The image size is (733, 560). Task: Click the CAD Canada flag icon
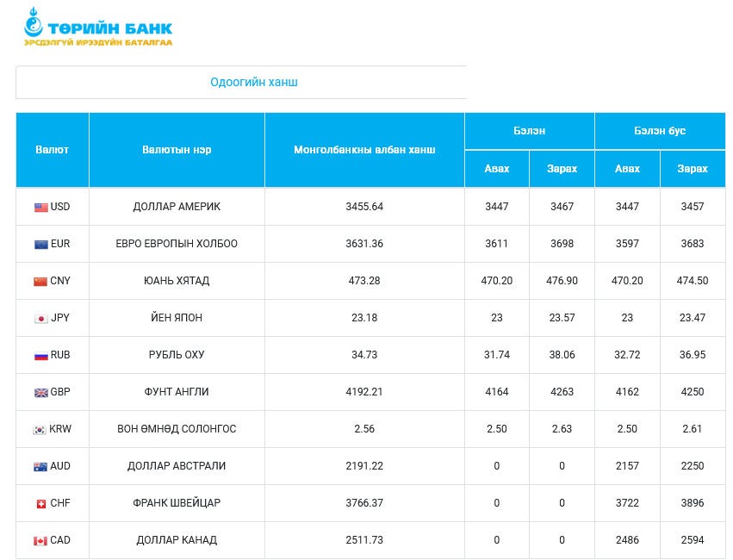pyautogui.click(x=40, y=541)
